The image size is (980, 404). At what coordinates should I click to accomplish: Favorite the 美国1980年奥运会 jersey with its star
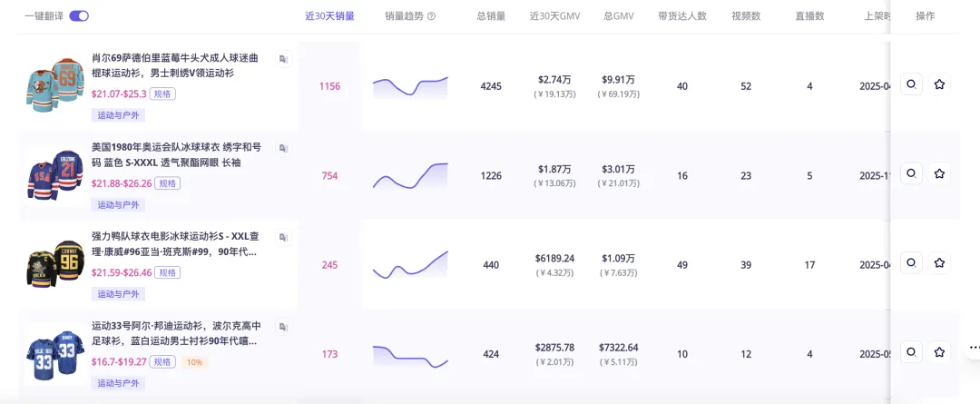point(940,173)
